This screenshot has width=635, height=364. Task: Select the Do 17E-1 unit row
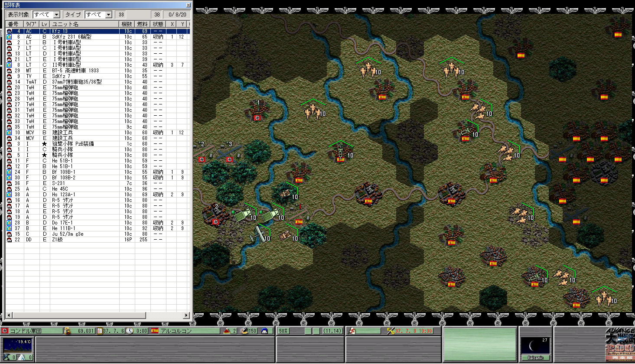point(98,223)
